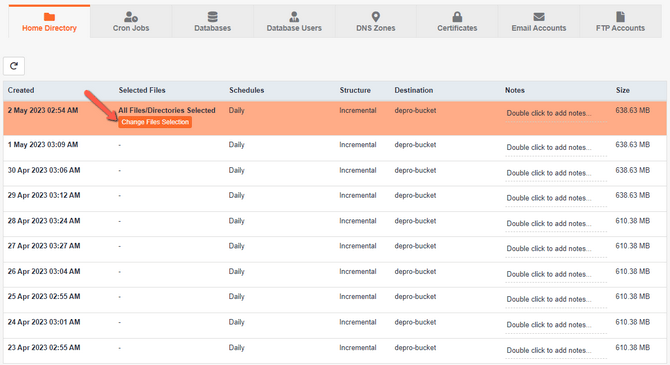Click notes field for 26 Apr 2023 backup
Image resolution: width=670 pixels, height=365 pixels.
[x=556, y=274]
